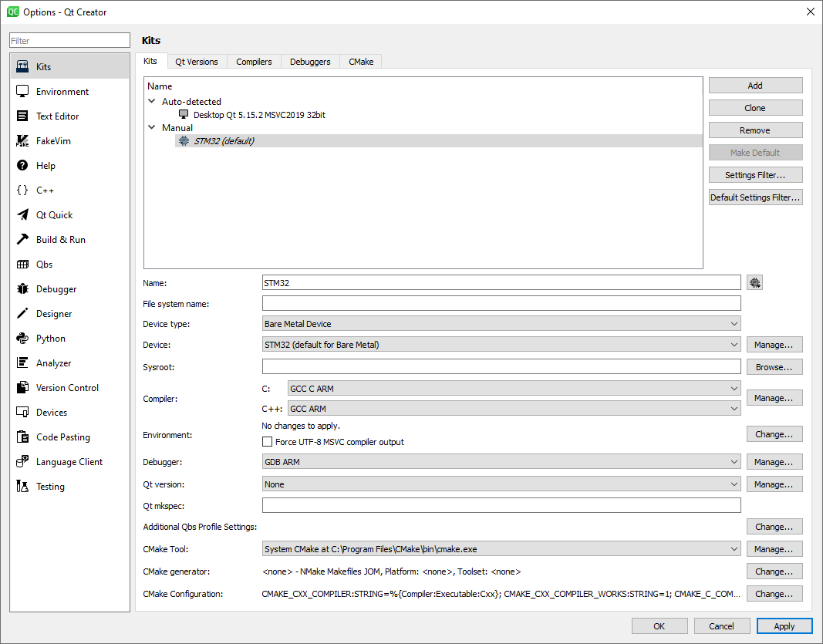Open the FakeVim settings category icon
Image resolution: width=823 pixels, height=644 pixels.
pyautogui.click(x=22, y=141)
